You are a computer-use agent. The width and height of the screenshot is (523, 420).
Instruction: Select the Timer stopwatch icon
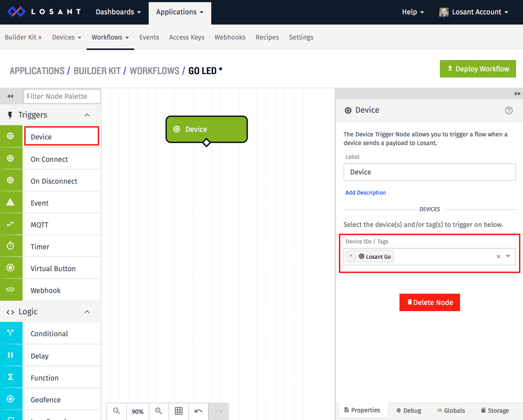click(10, 246)
